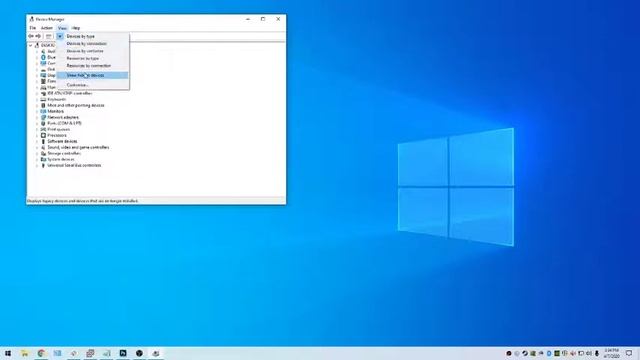Expand the Sound, video and game controllers arrow
640x360 pixels.
(37, 147)
